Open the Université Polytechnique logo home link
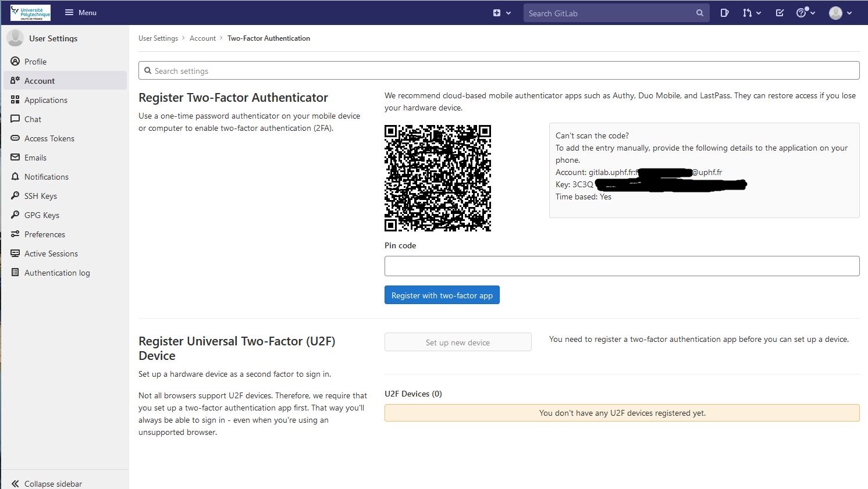This screenshot has width=868, height=489. (x=30, y=13)
